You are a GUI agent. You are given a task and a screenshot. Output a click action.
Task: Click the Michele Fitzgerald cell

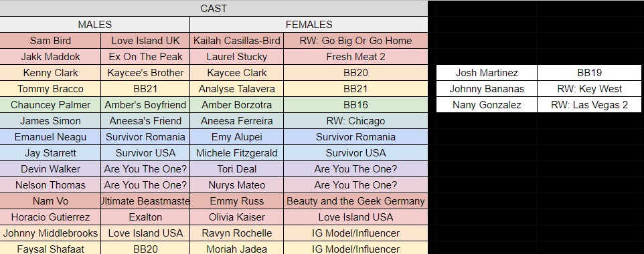(236, 153)
